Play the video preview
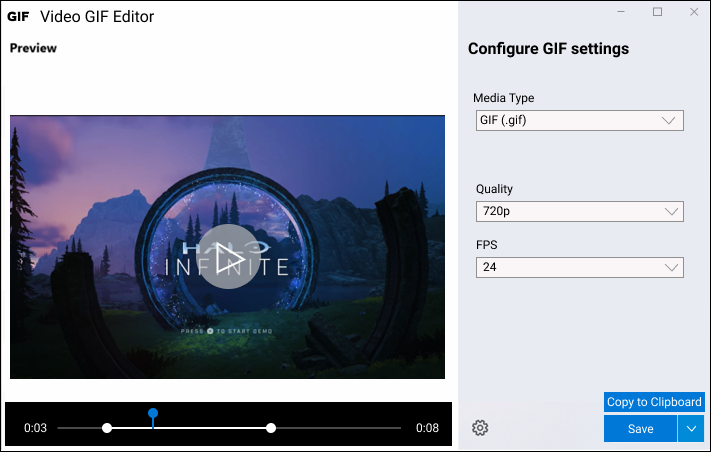711x452 pixels. 229,257
